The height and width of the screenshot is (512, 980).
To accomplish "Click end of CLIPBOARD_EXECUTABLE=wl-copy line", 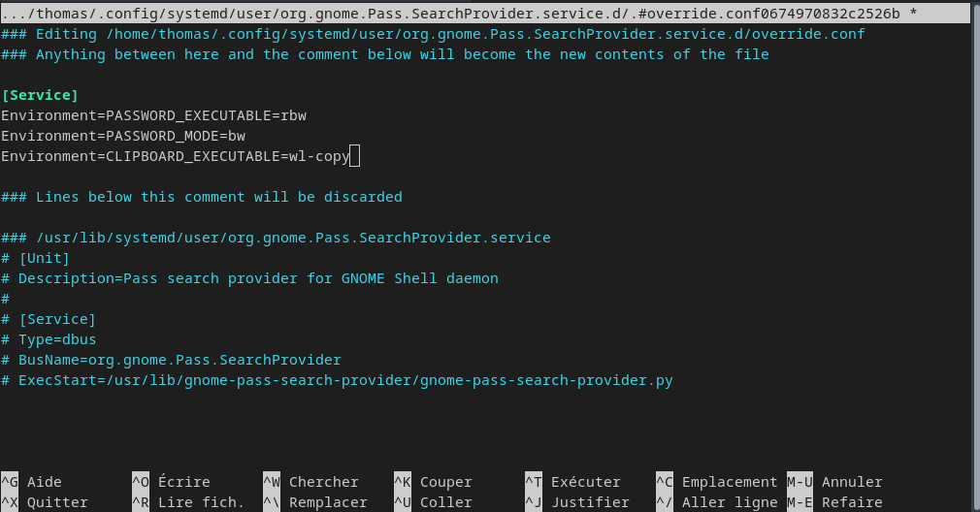I will [354, 156].
